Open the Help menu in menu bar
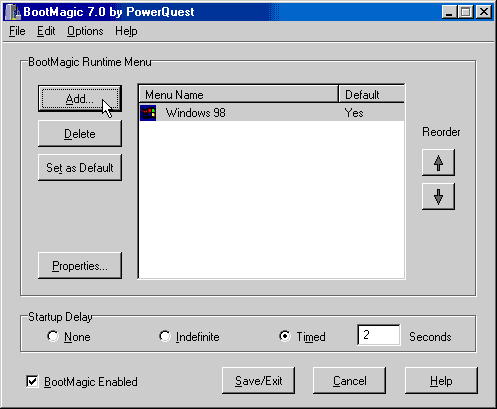The width and height of the screenshot is (497, 409). pyautogui.click(x=126, y=31)
